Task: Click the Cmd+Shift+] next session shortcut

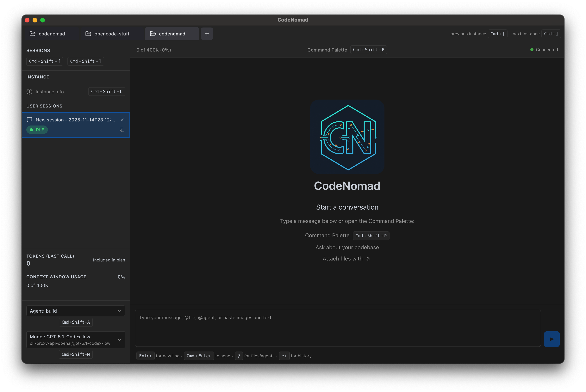Action: click(85, 61)
